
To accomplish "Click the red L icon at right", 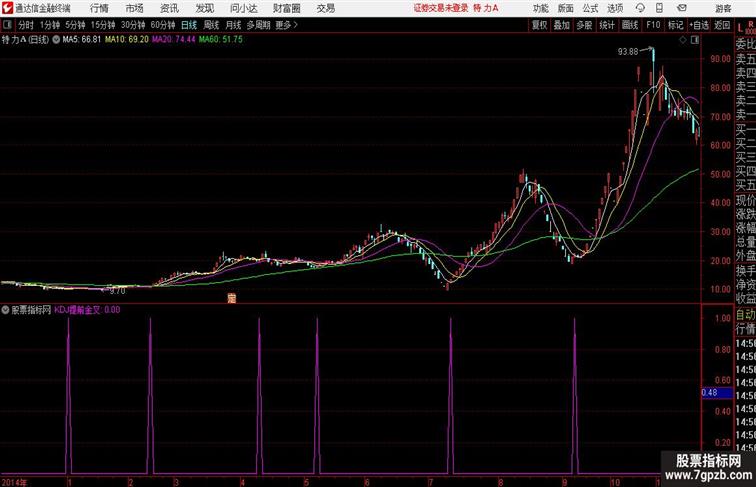I will [x=740, y=28].
